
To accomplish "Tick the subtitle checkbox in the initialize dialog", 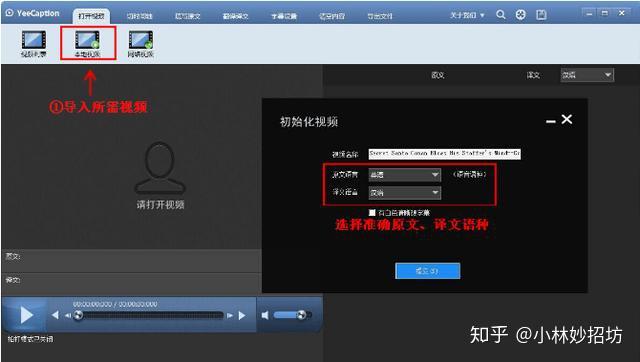I will [x=372, y=213].
